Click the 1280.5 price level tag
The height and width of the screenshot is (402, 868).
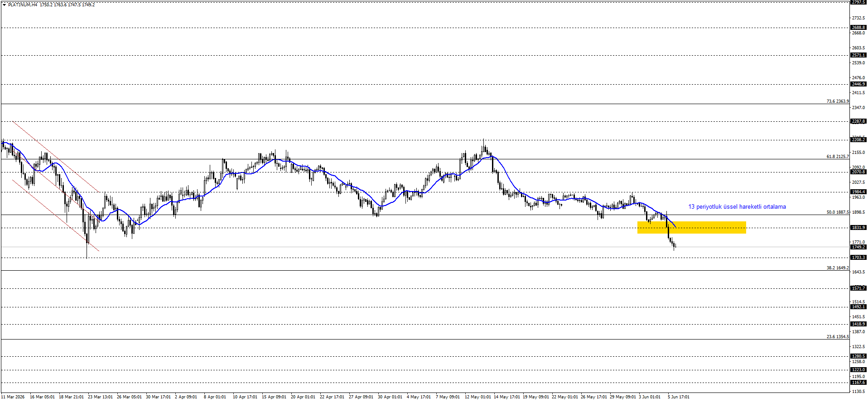[858, 356]
